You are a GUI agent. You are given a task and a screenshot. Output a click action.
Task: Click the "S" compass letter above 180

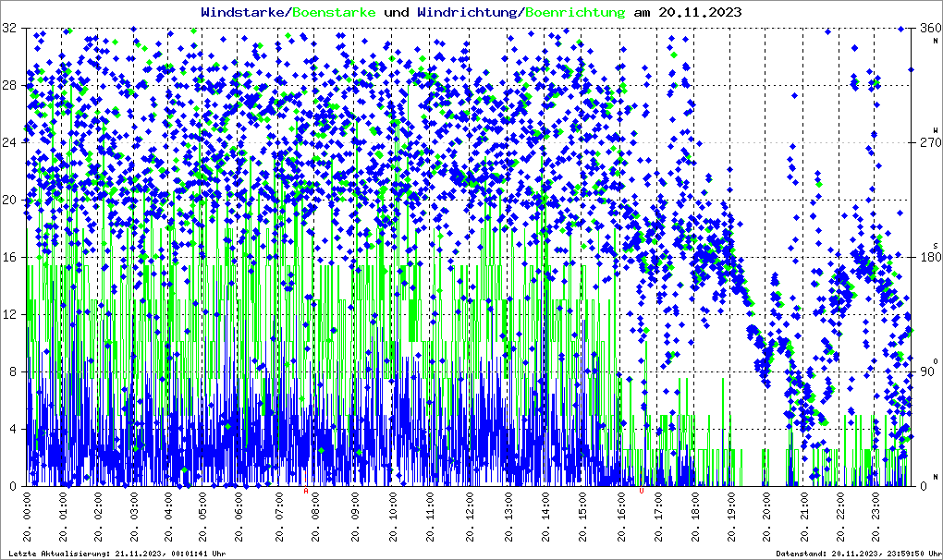pyautogui.click(x=936, y=245)
